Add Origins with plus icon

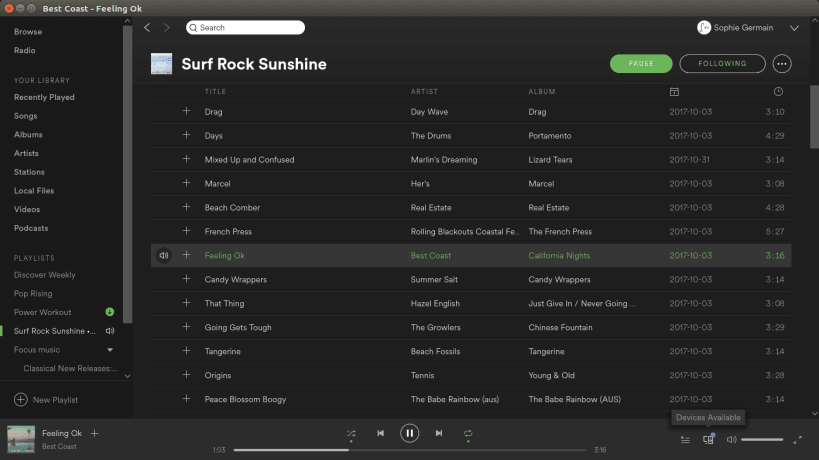pyautogui.click(x=186, y=375)
